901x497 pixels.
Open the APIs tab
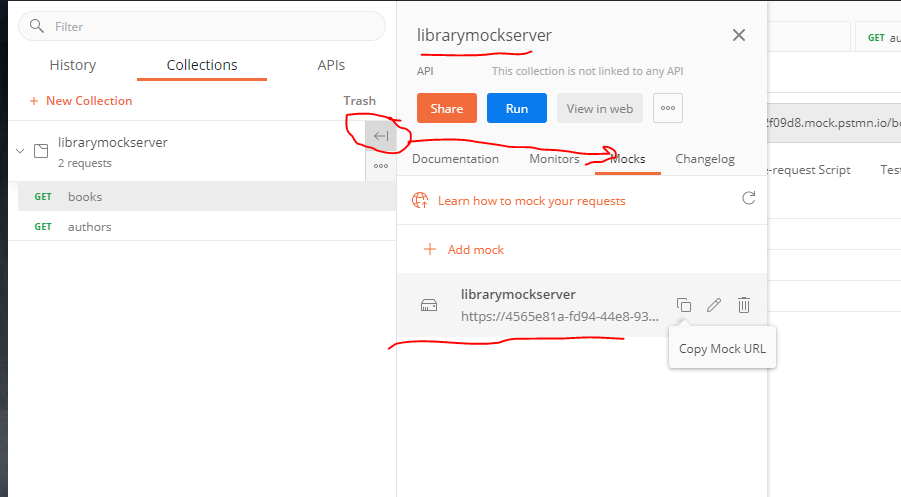click(x=331, y=65)
